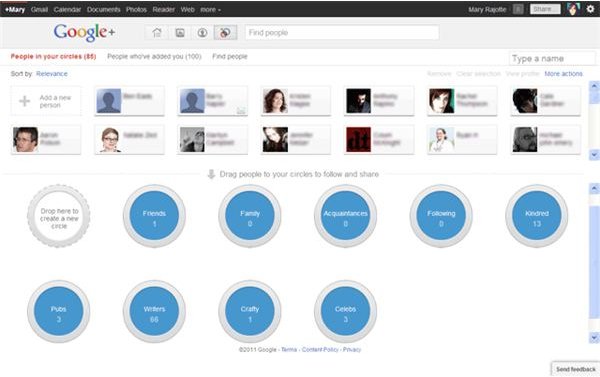Select the Circles icon in Google+ toolbar

[225, 33]
